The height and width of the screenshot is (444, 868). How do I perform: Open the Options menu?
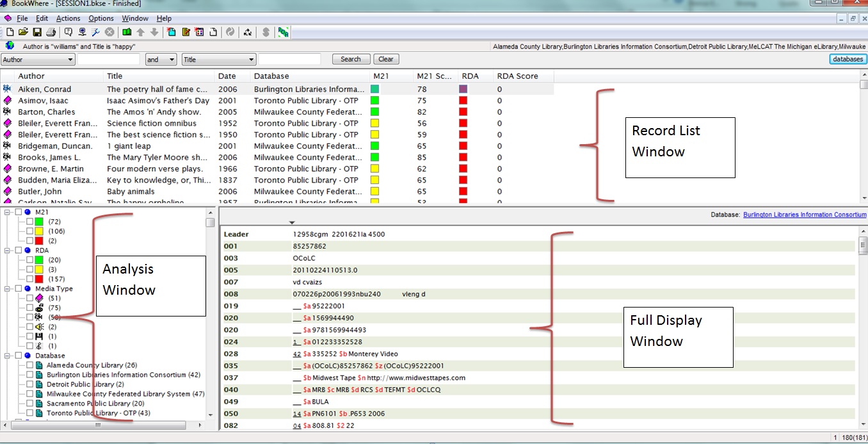[x=101, y=19]
